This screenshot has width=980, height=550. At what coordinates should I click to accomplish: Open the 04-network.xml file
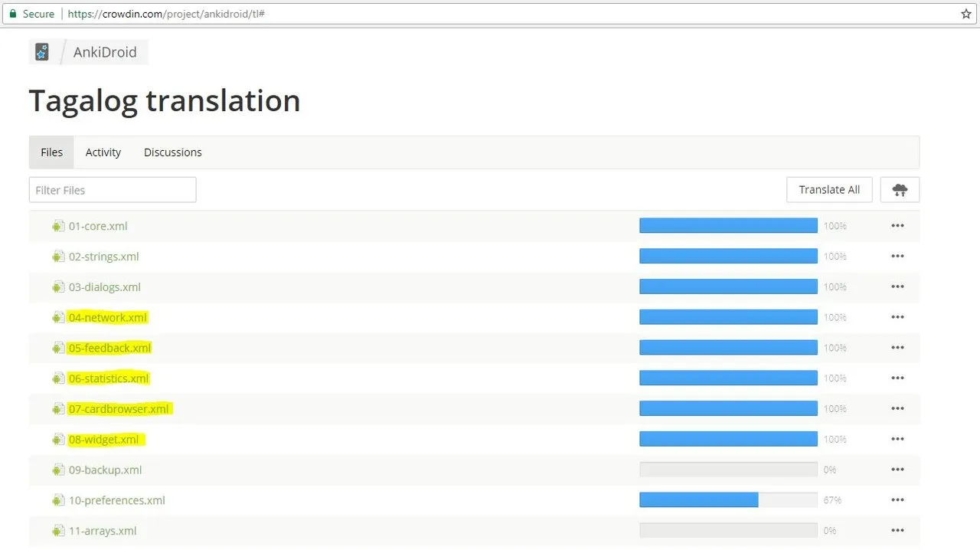(108, 317)
